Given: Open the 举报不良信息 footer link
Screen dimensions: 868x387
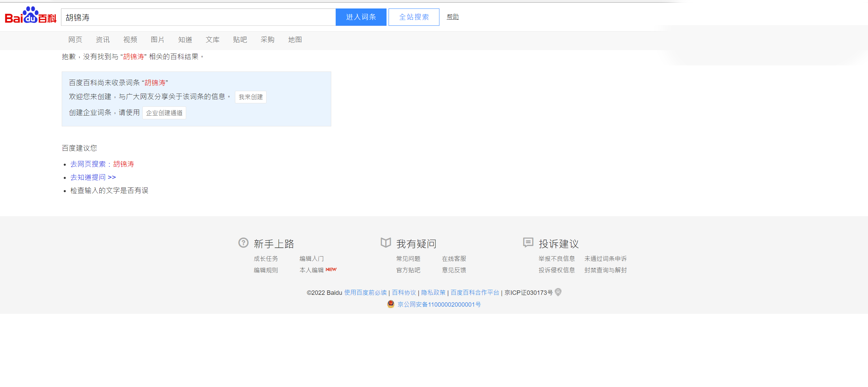Looking at the screenshot, I should coord(557,259).
